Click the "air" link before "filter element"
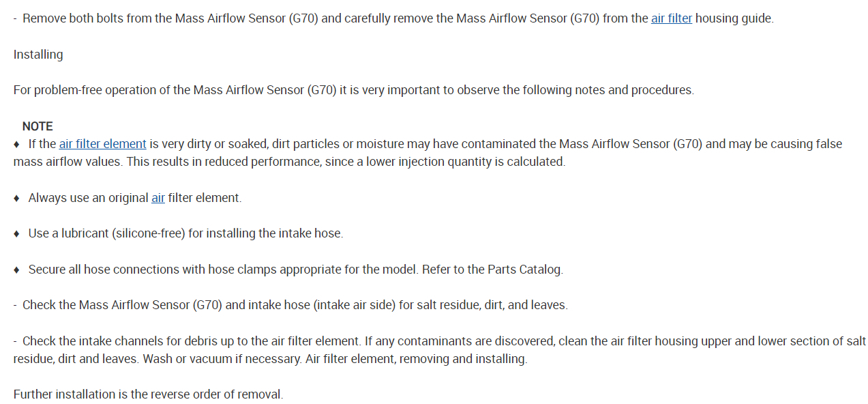This screenshot has width=868, height=404. 158,198
